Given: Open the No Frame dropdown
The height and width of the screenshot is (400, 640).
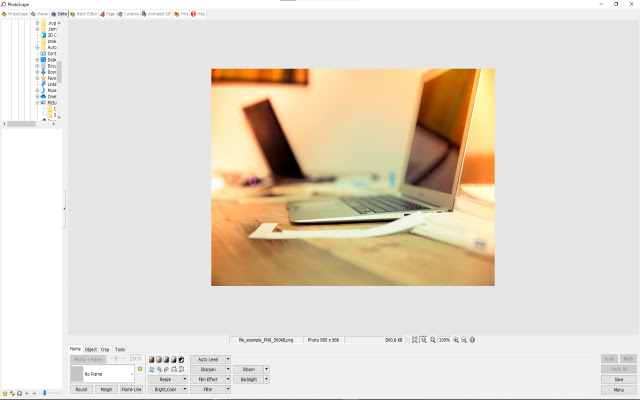Looking at the screenshot, I should pos(131,374).
